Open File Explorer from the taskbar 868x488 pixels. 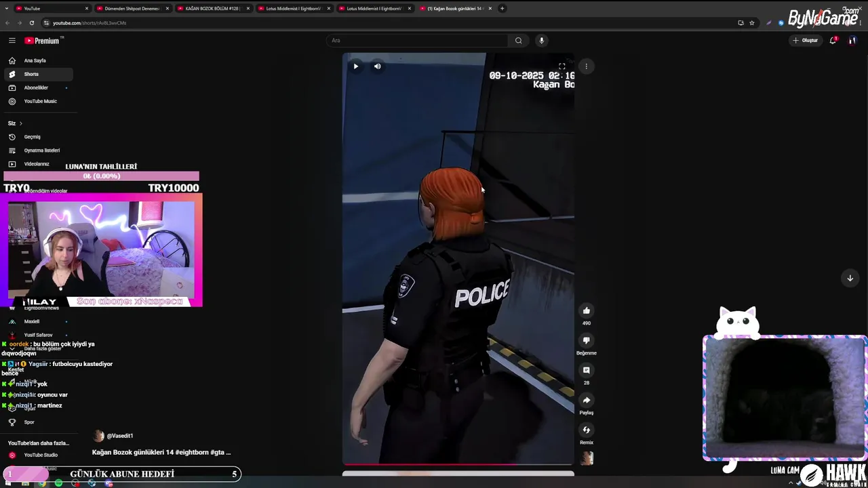(x=25, y=483)
